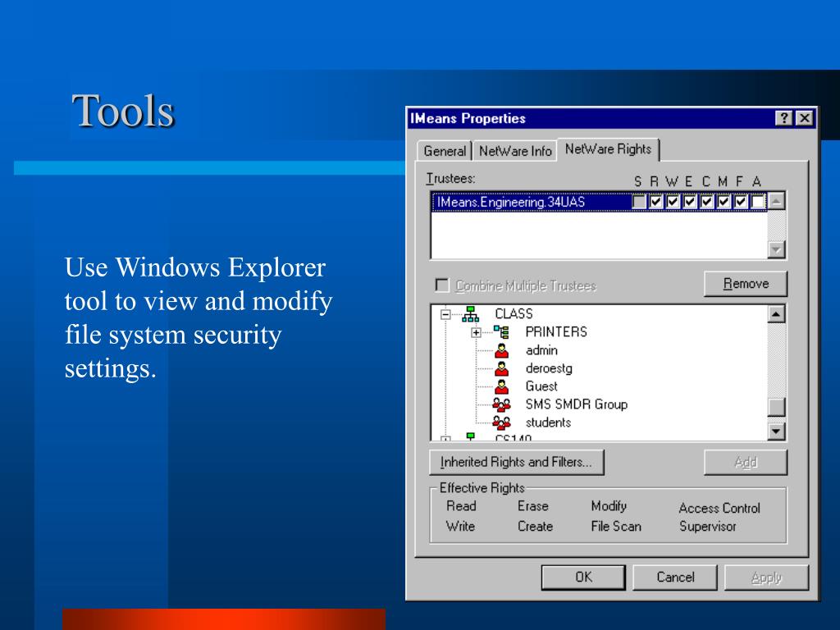Screen dimensions: 840x630
Task: Toggle the Access Control (A) right checkbox
Action: point(757,202)
